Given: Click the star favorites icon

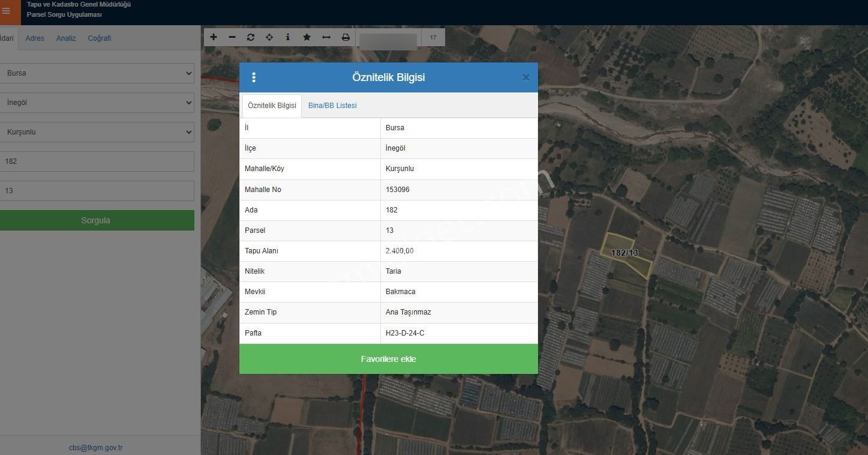Looking at the screenshot, I should [x=307, y=37].
